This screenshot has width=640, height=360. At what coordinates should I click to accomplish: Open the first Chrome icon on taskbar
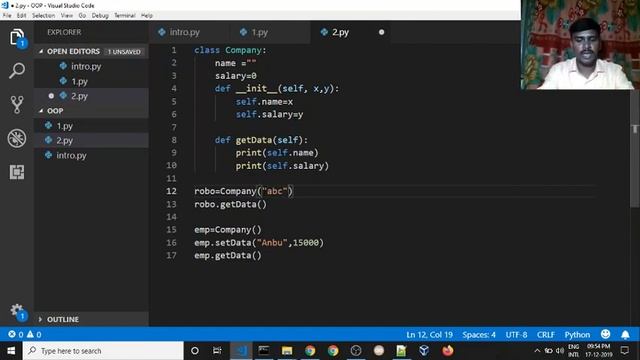[310, 351]
